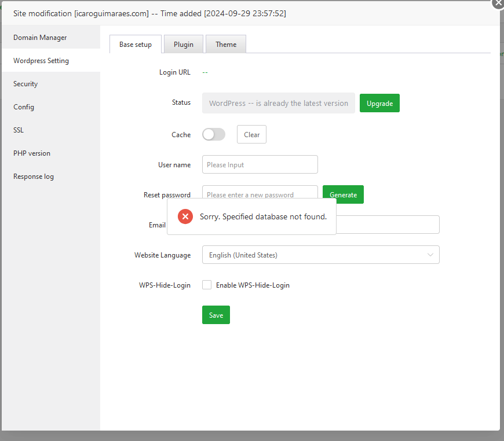This screenshot has height=441, width=504.
Task: Click Generate to create a password
Action: (x=343, y=194)
